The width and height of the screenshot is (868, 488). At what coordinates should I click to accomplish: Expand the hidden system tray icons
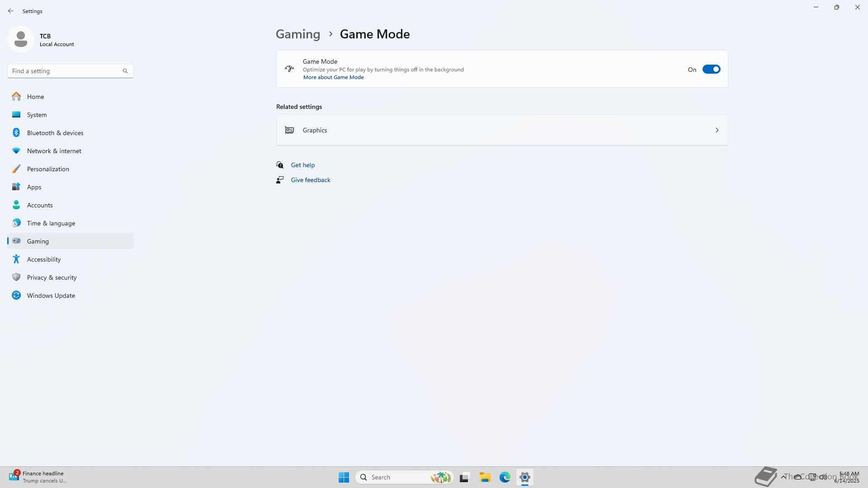[783, 477]
